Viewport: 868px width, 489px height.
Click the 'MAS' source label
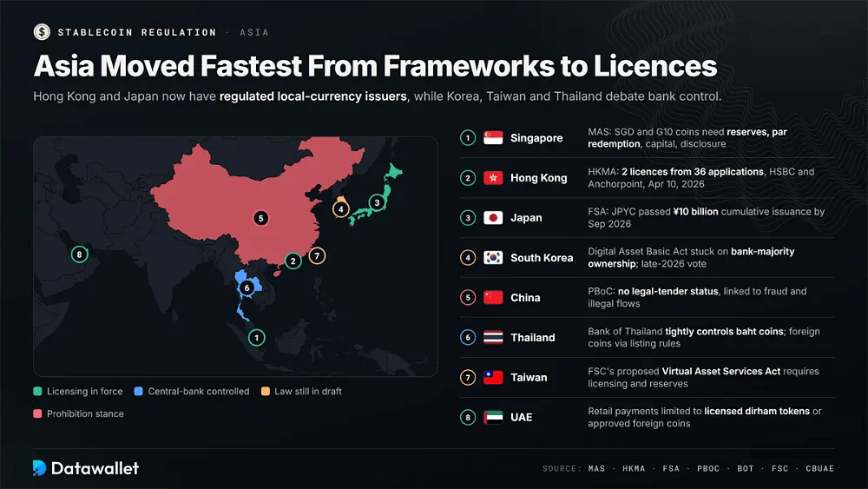[x=597, y=468]
